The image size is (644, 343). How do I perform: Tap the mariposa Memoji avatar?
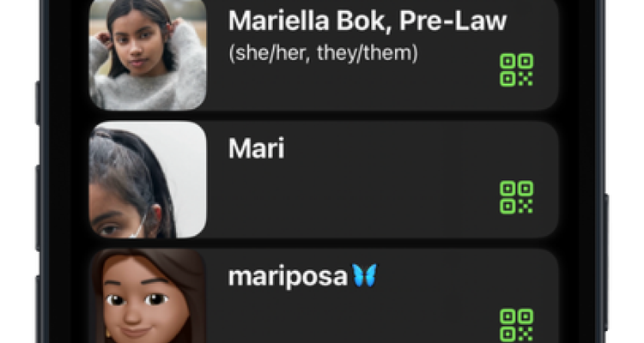click(148, 296)
